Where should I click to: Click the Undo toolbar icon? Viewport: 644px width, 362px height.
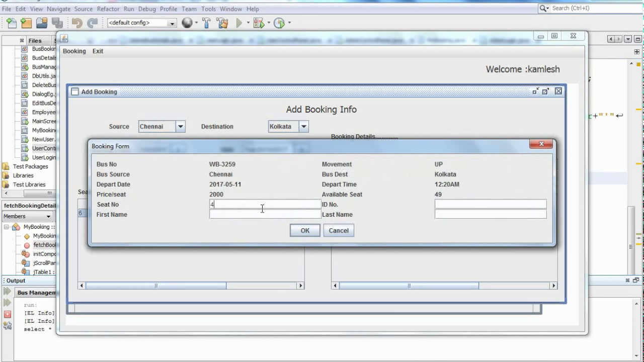76,23
